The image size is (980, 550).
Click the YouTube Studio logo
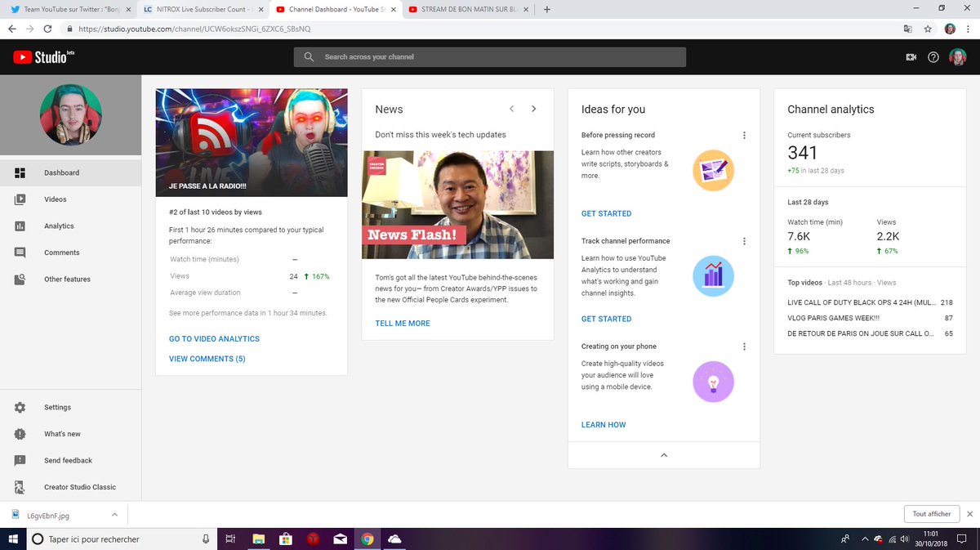click(x=43, y=57)
